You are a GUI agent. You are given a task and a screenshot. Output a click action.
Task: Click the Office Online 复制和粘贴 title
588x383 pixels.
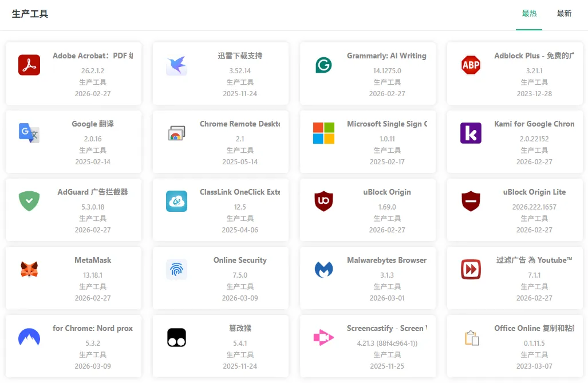(534, 328)
